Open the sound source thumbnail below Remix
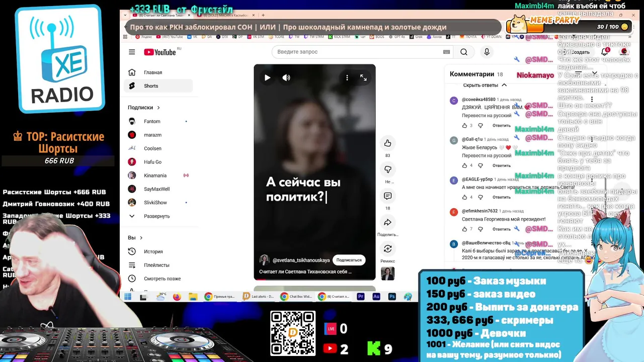The width and height of the screenshot is (644, 362). click(x=387, y=274)
